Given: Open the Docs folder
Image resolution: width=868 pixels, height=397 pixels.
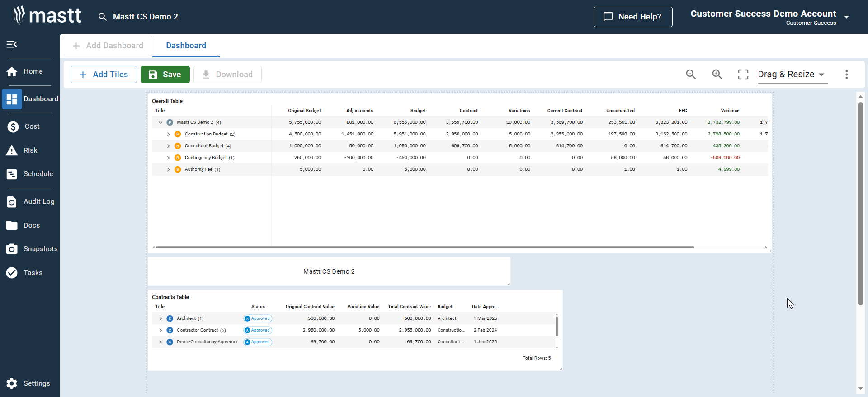Looking at the screenshot, I should (x=30, y=225).
